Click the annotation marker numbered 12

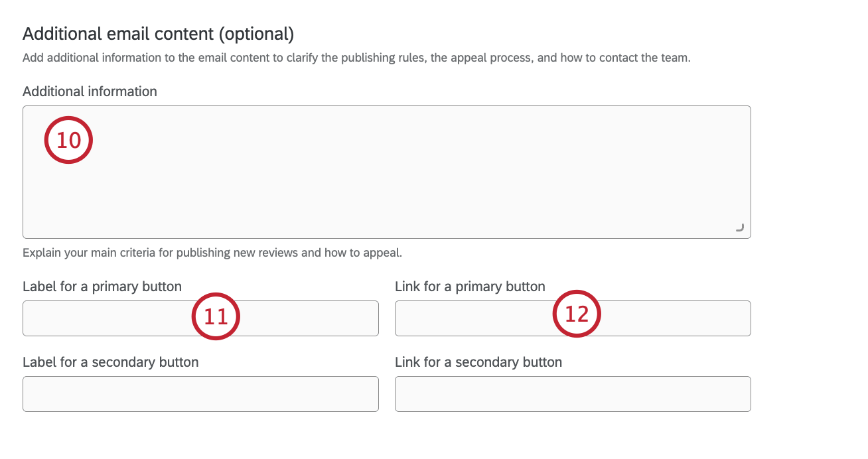(577, 313)
